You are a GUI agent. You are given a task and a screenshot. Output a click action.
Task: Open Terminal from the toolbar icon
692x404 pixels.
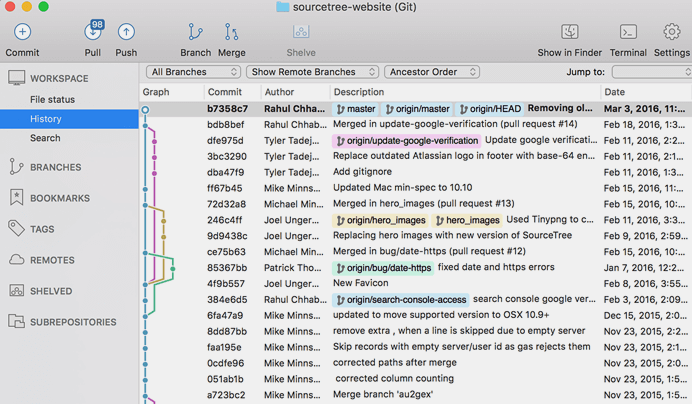628,32
